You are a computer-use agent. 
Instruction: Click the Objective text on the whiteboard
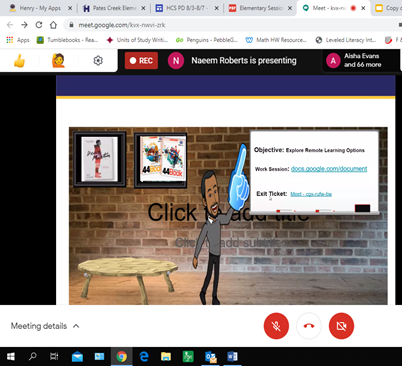(x=309, y=150)
